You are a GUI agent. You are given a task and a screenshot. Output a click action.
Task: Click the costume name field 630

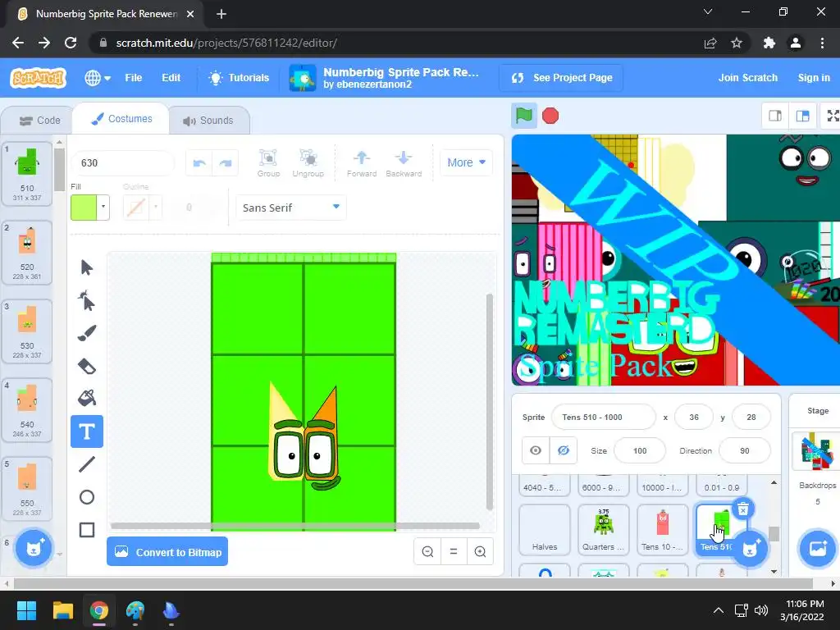pyautogui.click(x=123, y=163)
